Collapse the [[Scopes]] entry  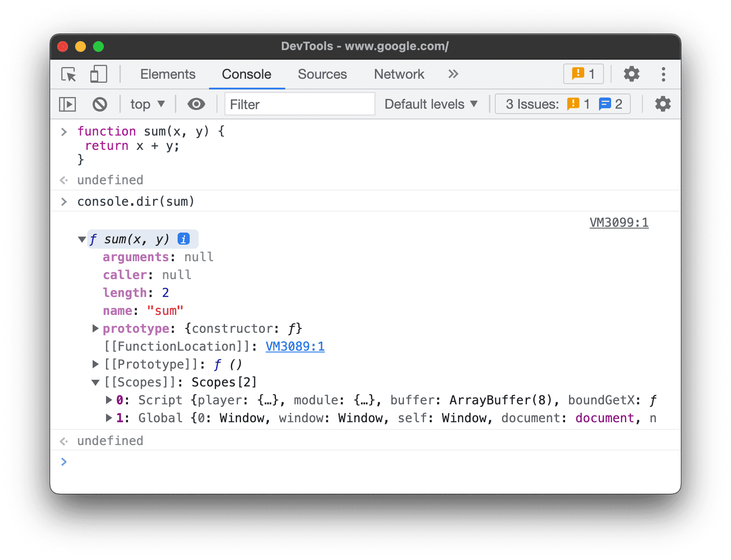[x=95, y=382]
